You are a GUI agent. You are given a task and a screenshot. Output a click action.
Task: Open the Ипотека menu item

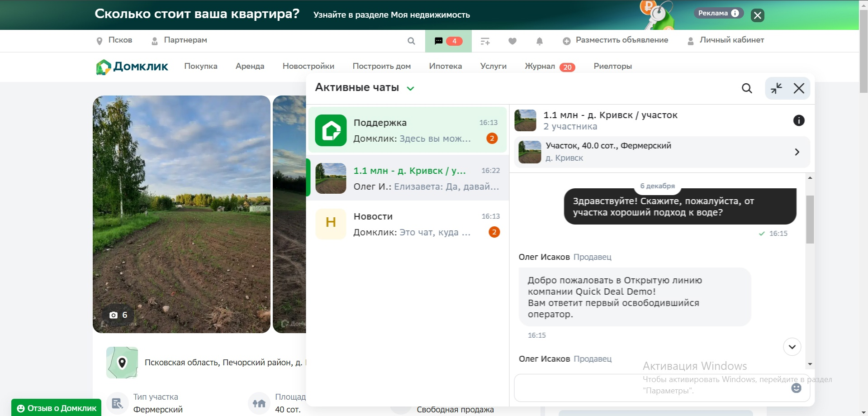click(x=445, y=66)
